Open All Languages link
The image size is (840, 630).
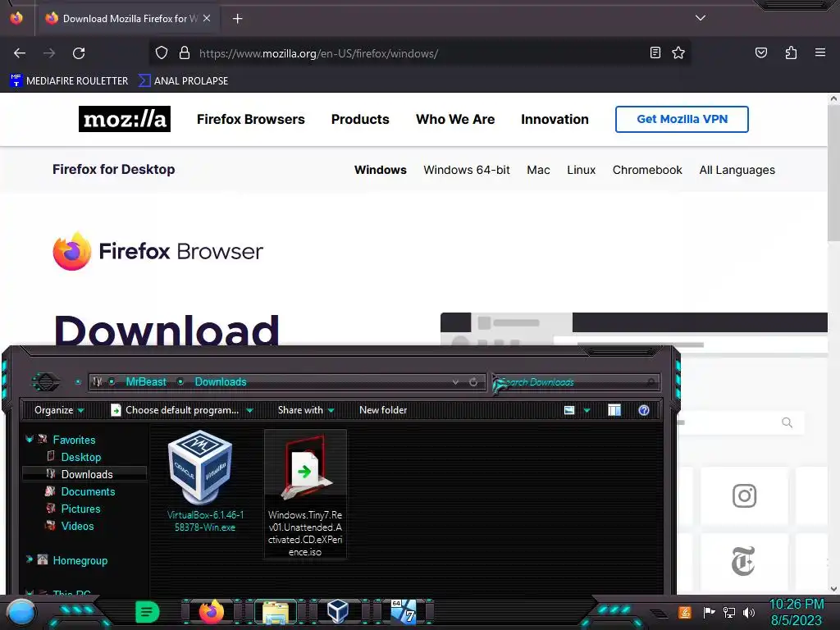coord(737,170)
